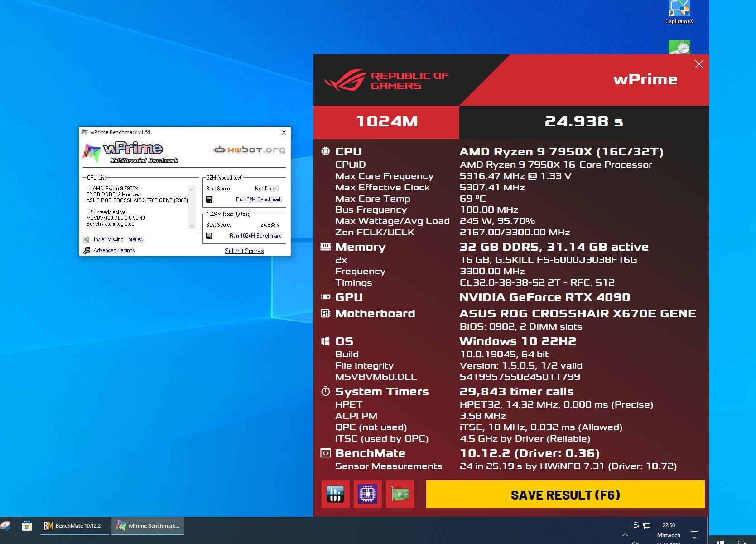The height and width of the screenshot is (544, 756).
Task: Click the GPU section icon in BenchMate
Action: click(325, 297)
